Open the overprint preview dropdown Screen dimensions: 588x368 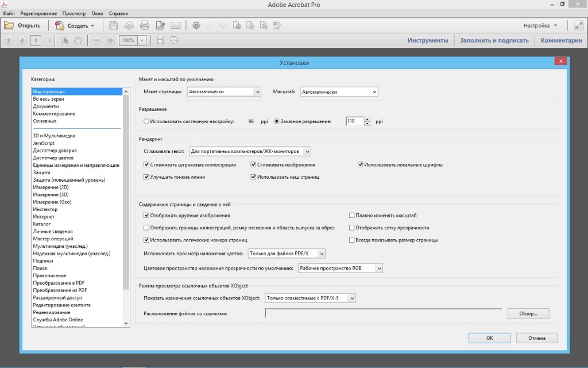[287, 254]
